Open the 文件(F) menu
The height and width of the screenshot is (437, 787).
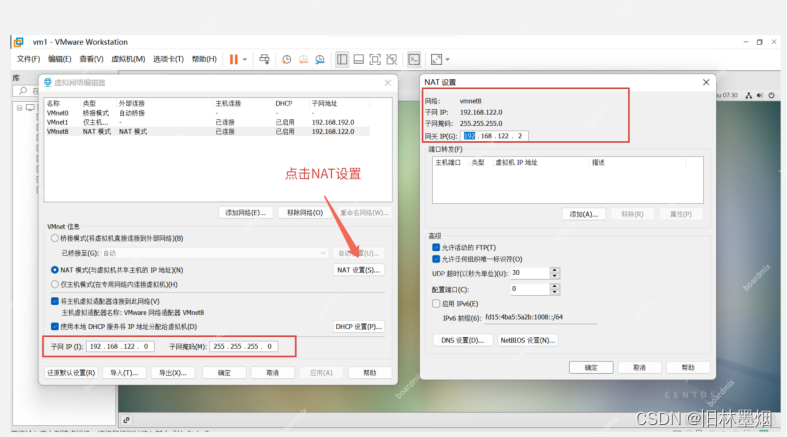(28, 59)
